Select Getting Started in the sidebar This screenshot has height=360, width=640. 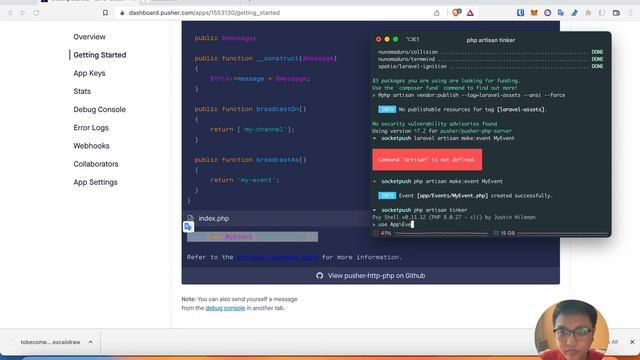point(100,55)
